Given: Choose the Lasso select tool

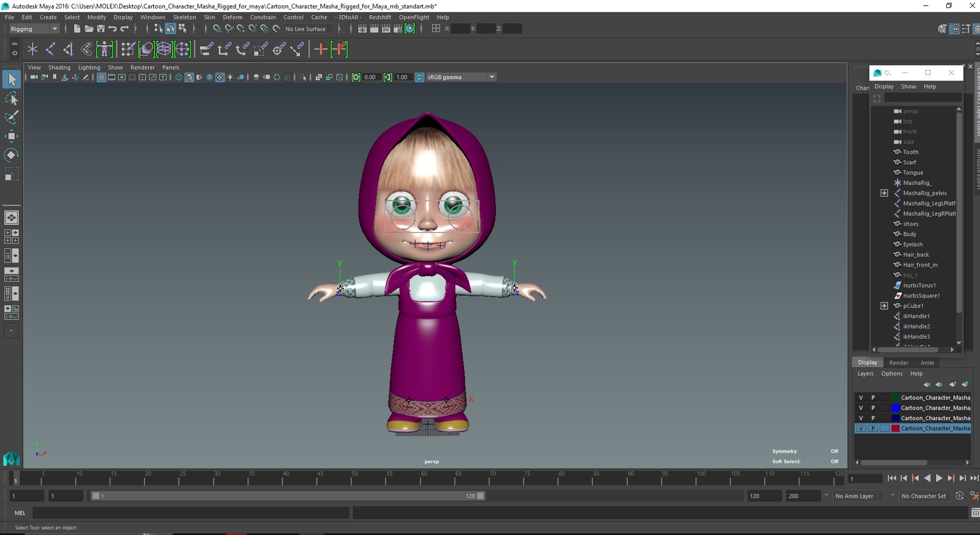Looking at the screenshot, I should (11, 98).
